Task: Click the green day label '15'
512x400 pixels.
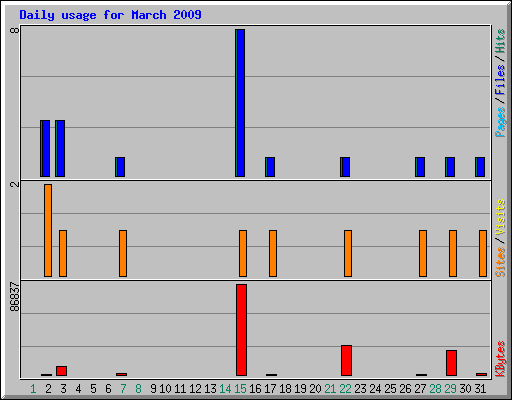Action: 240,389
